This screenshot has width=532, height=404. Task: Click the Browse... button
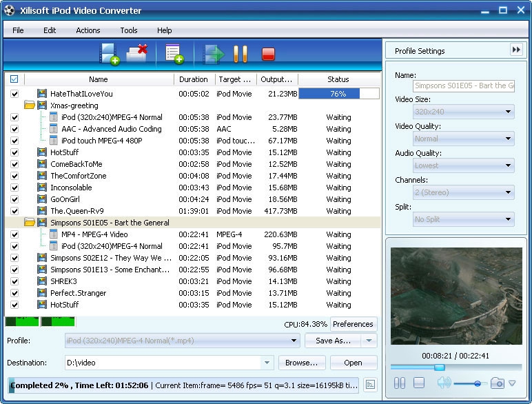point(301,363)
